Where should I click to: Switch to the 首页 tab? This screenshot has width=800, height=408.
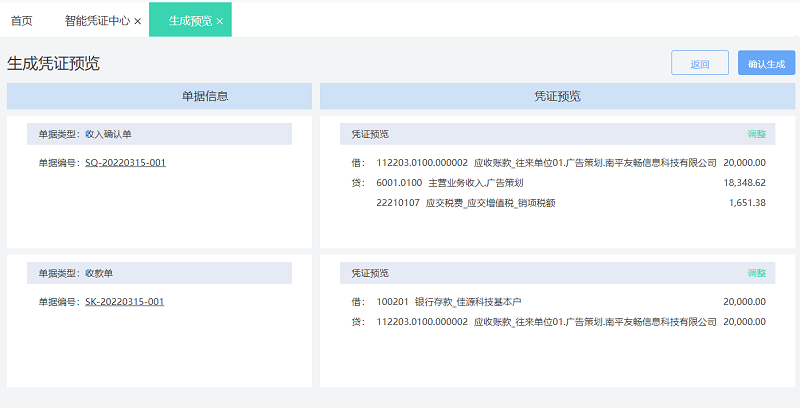(x=21, y=21)
